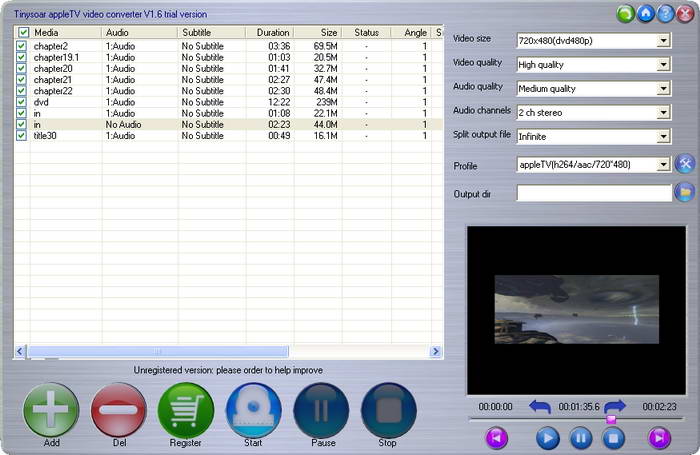
Task: Uncheck the title30 checkbox
Action: point(21,135)
